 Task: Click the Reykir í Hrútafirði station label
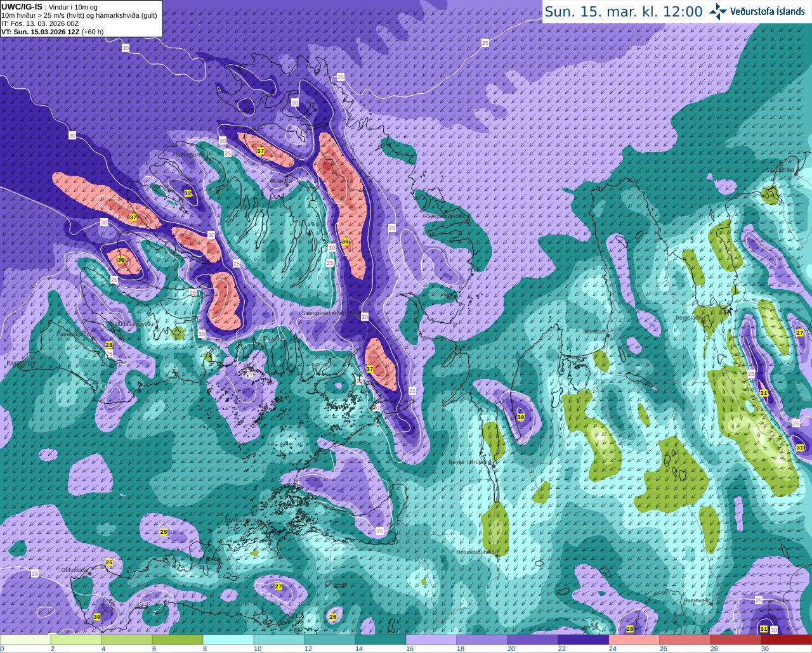471,462
